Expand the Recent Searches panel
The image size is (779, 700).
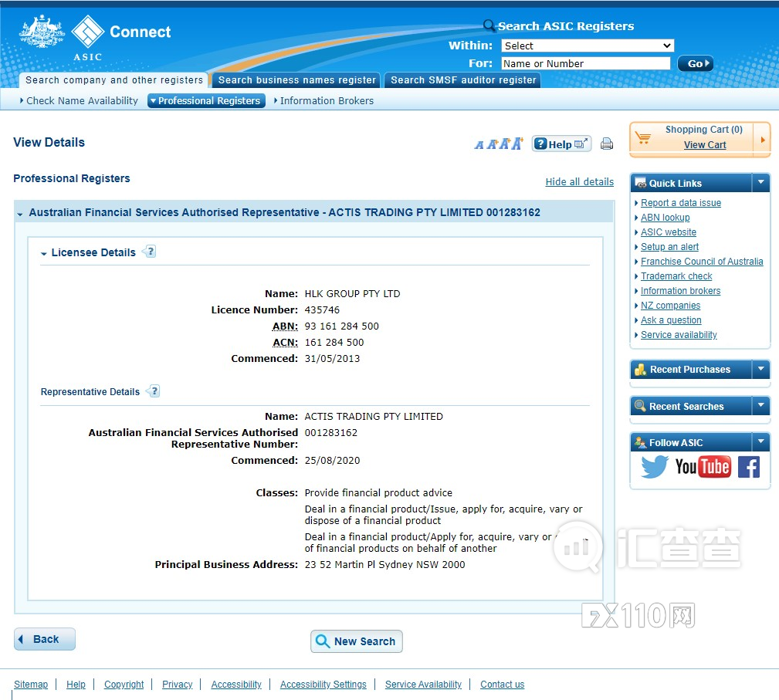(761, 406)
